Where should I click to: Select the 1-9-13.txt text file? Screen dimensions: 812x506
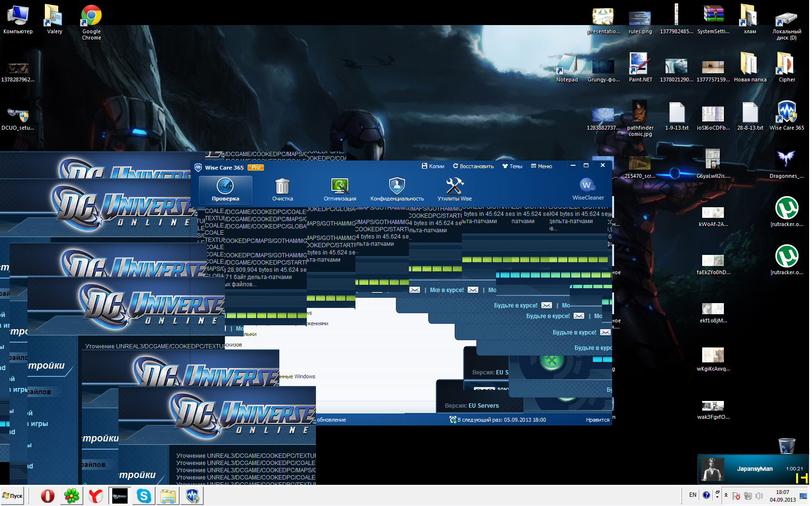click(677, 117)
